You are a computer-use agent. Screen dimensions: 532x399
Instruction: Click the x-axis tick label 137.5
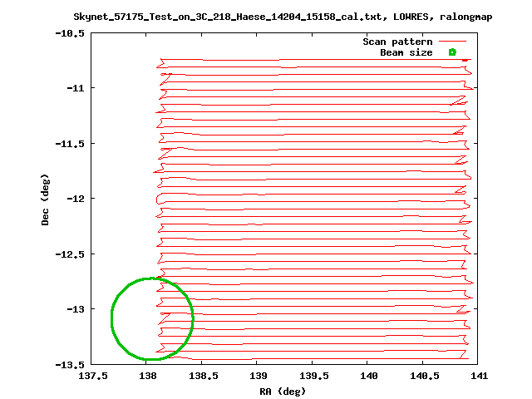pos(92,376)
